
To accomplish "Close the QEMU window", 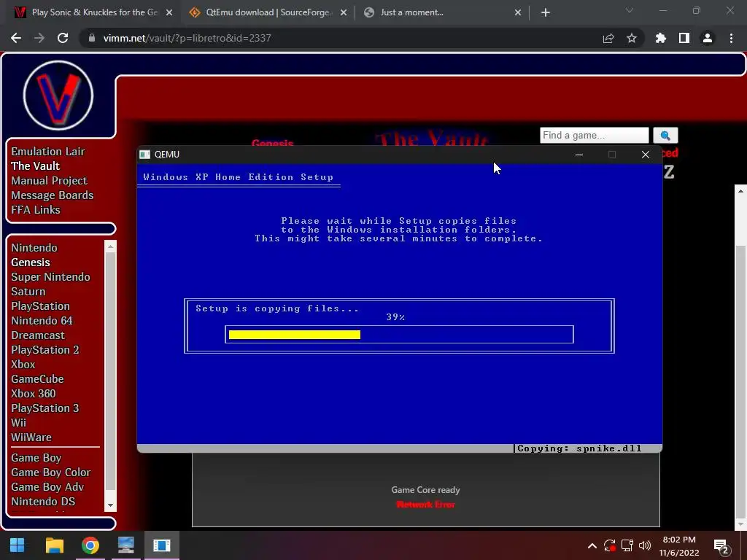I will tap(646, 155).
